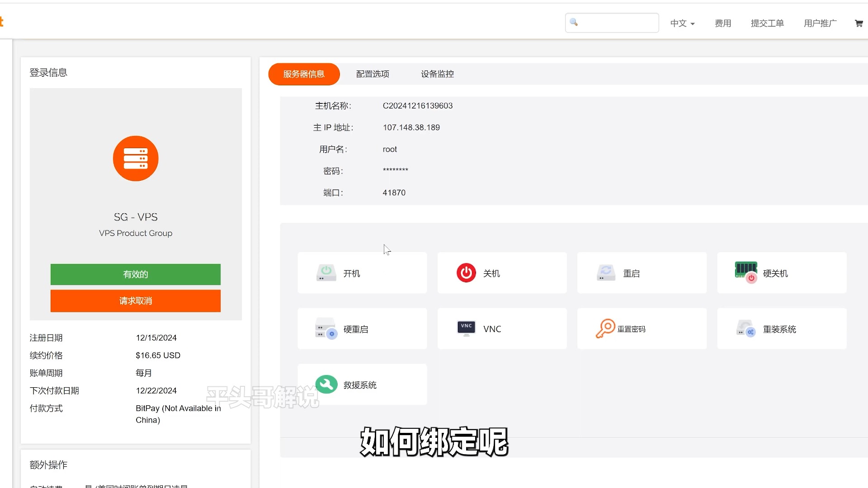The height and width of the screenshot is (488, 868).
Task: Click the reset password key icon
Action: (605, 328)
